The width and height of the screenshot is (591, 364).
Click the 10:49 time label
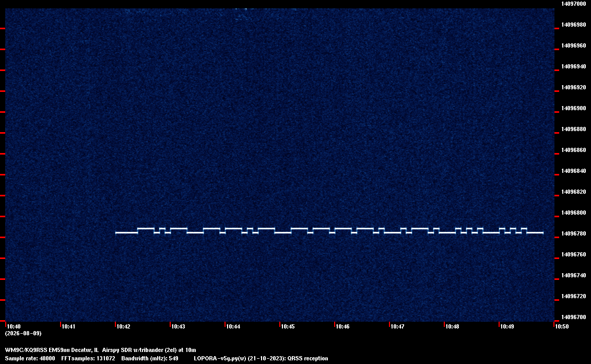pos(507,326)
